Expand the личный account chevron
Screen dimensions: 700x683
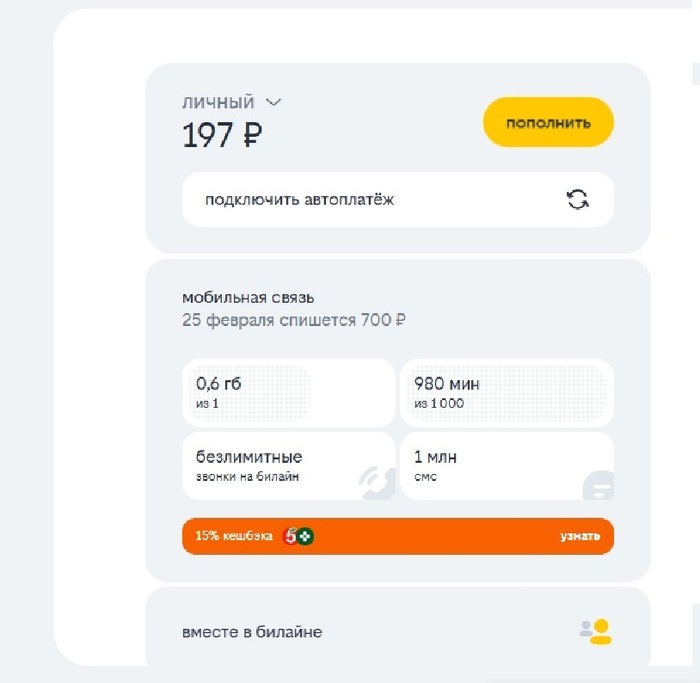[274, 102]
